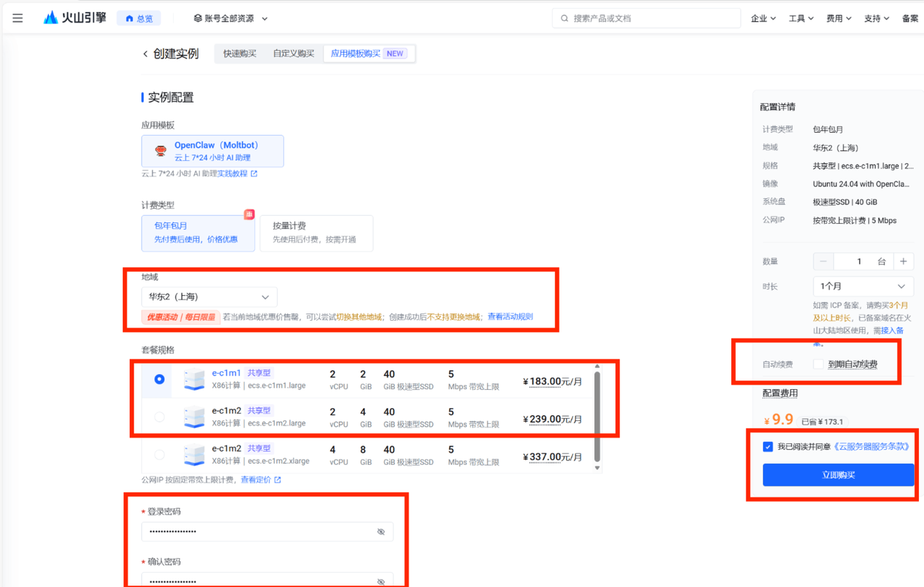Uncheck the 我已阅读并同意 agreement checkbox
Screen dimensions: 924x587
coord(767,447)
